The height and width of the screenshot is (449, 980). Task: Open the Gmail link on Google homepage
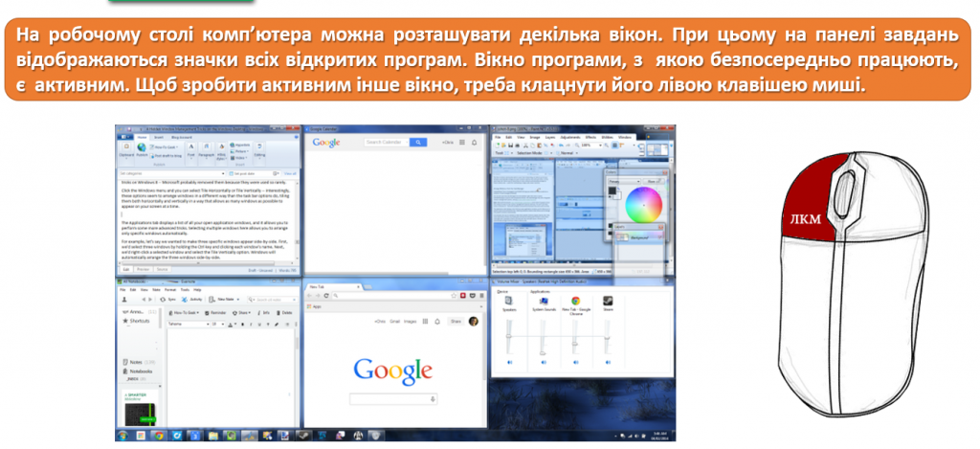click(x=396, y=322)
